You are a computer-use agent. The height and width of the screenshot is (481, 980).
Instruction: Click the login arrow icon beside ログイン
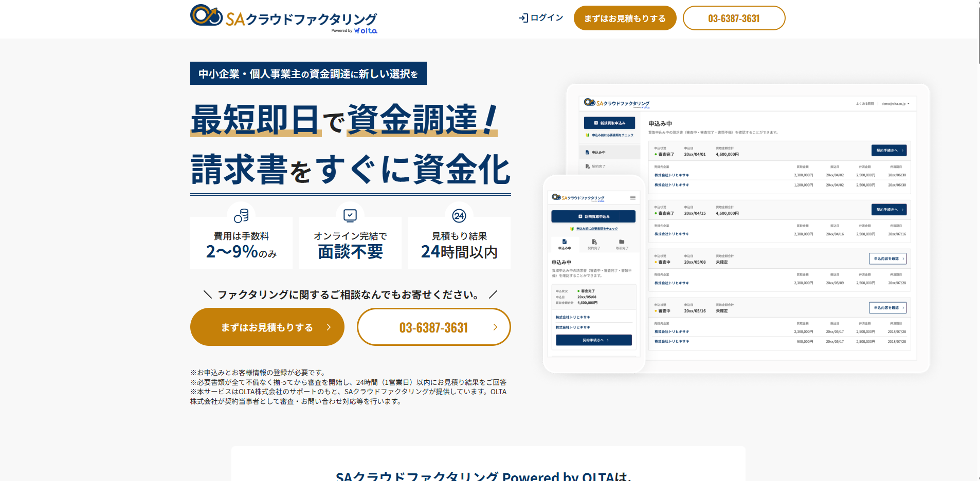tap(523, 18)
